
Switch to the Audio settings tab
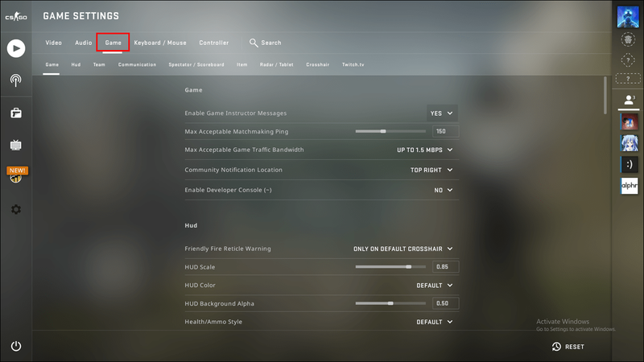coord(84,43)
